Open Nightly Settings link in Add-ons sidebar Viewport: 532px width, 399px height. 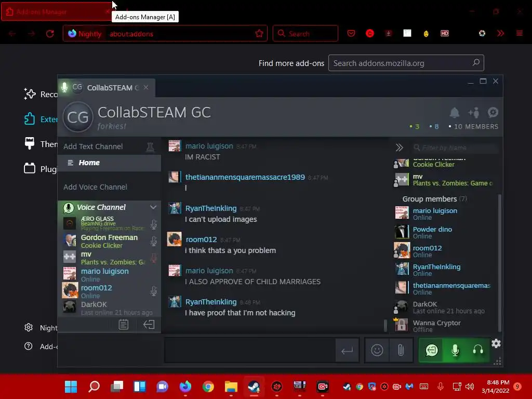pos(41,328)
